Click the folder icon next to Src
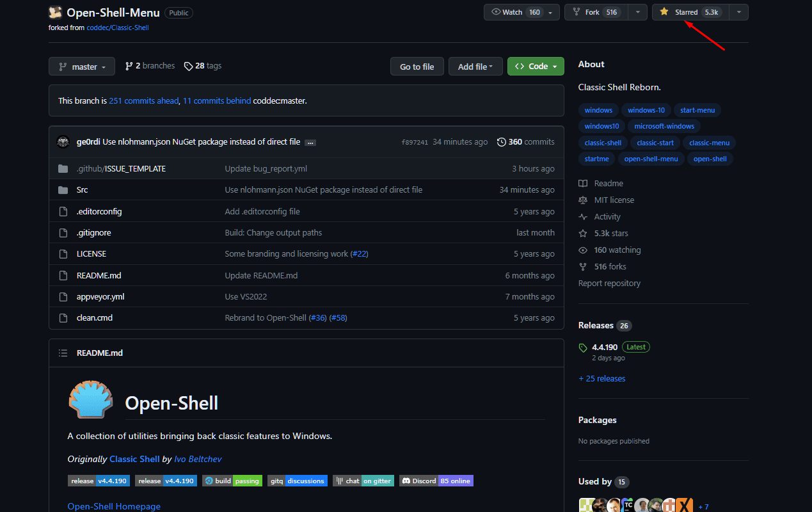This screenshot has width=812, height=512. [63, 190]
